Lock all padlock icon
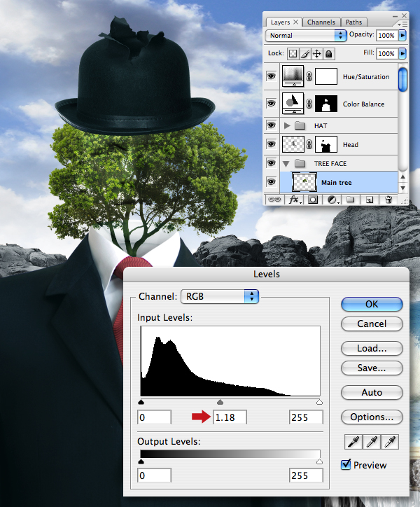Screen dimensions: 420x507 click(x=329, y=54)
